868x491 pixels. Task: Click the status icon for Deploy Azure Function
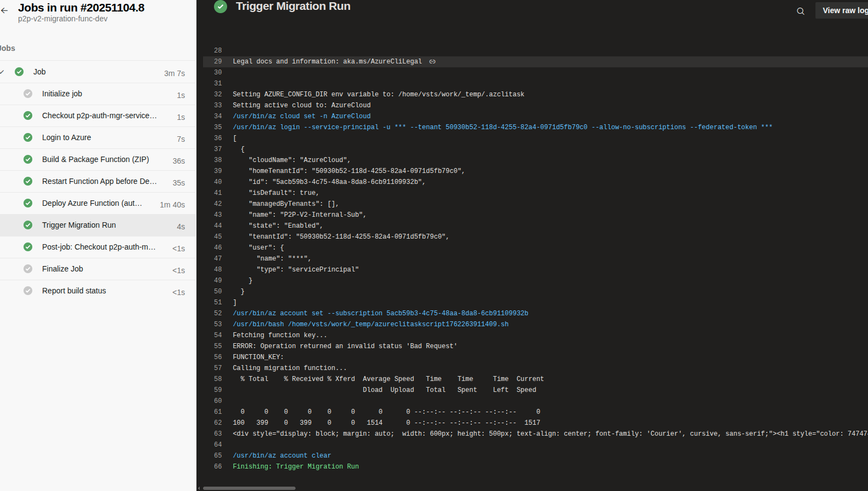[28, 203]
